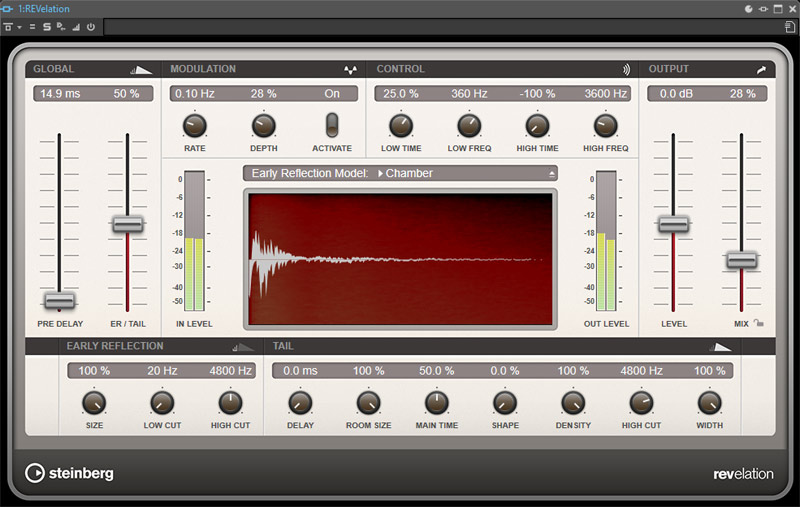800x507 pixels.
Task: Click the plug-in routing icon beside 1:REVelation
Action: [8, 9]
